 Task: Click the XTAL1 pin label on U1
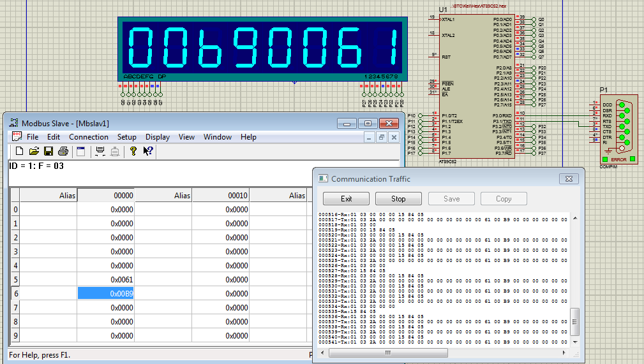pyautogui.click(x=449, y=19)
